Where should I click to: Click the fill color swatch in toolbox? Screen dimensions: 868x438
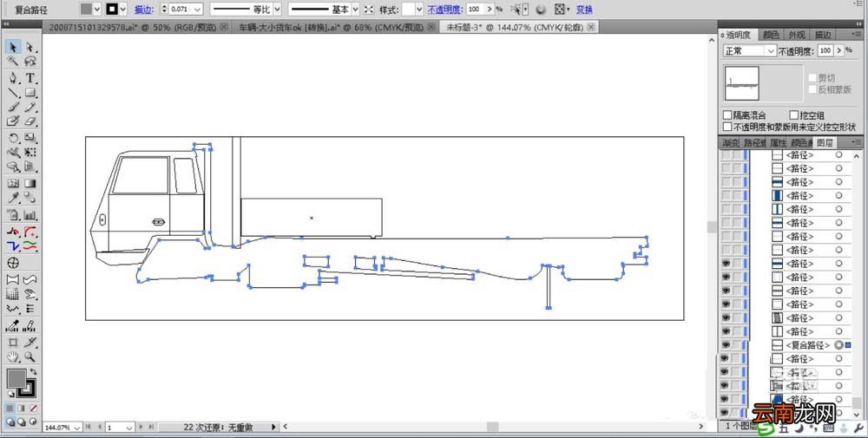click(16, 378)
